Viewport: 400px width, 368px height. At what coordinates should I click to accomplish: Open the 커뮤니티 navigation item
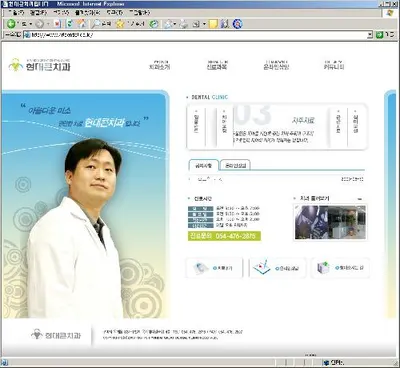click(334, 65)
